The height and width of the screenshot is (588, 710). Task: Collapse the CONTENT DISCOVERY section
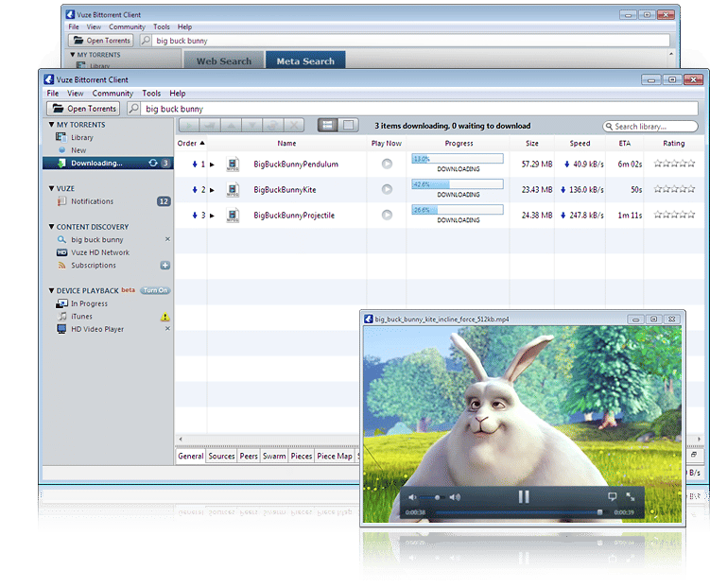(51, 226)
